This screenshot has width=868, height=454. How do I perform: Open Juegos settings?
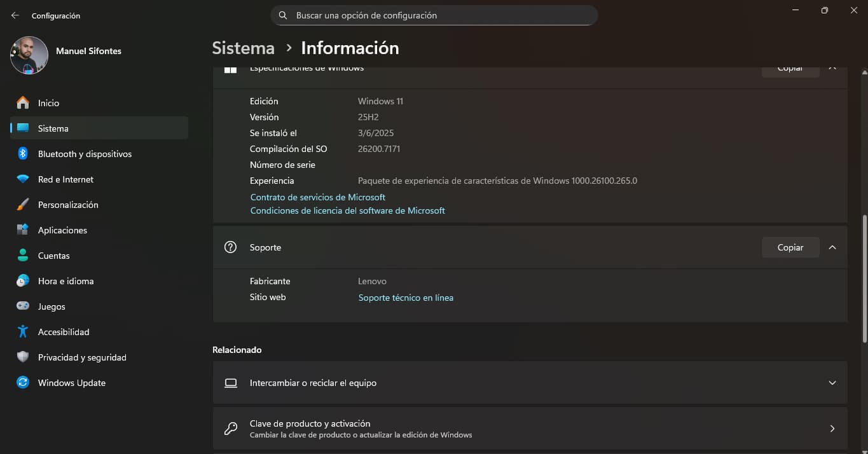[x=52, y=306]
